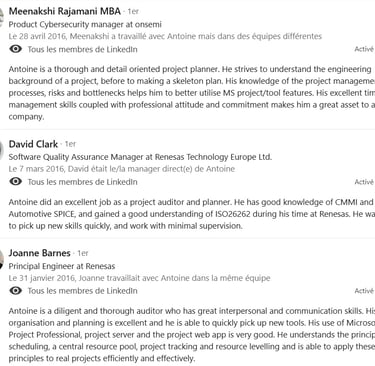This screenshot has height=366, width=375.
Task: Click Joanne Barnes's profile photo thumbnail
Action: click(x=2, y=259)
